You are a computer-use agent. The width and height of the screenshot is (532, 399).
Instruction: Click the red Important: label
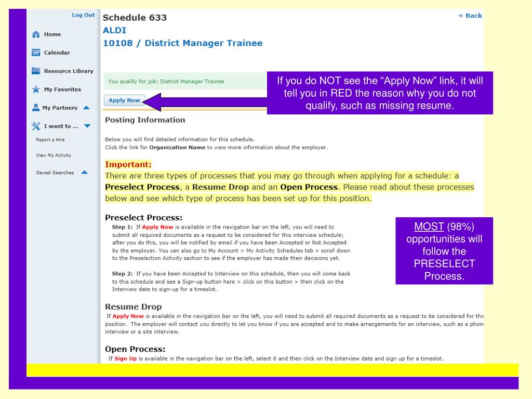click(128, 165)
